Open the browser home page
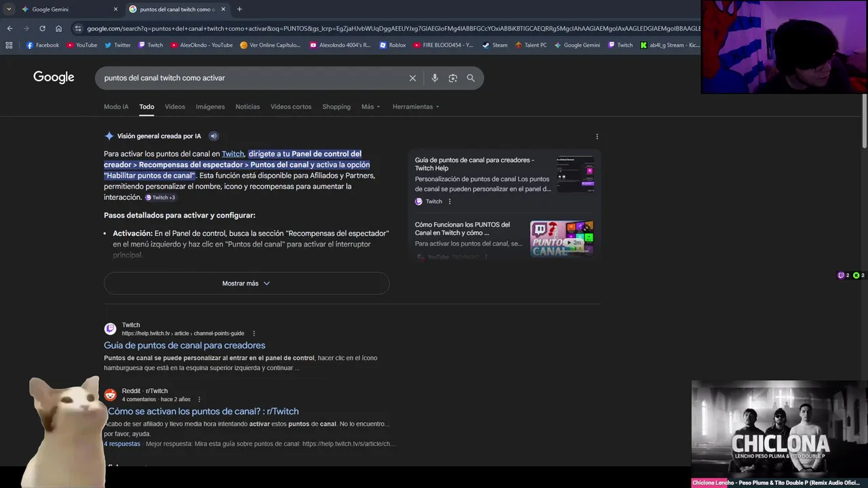The height and width of the screenshot is (488, 868). 58,28
